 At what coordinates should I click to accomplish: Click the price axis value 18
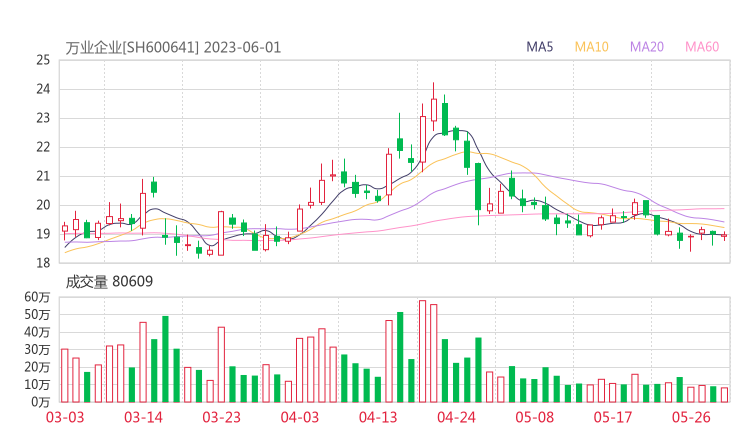(x=43, y=263)
